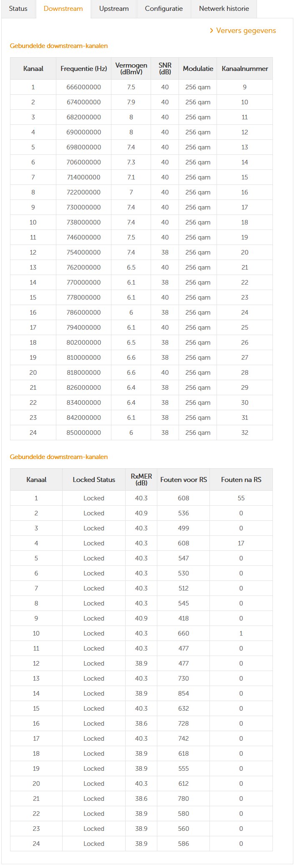Click the frequency cell 850000000
This screenshot has height=868, width=295.
tap(83, 433)
